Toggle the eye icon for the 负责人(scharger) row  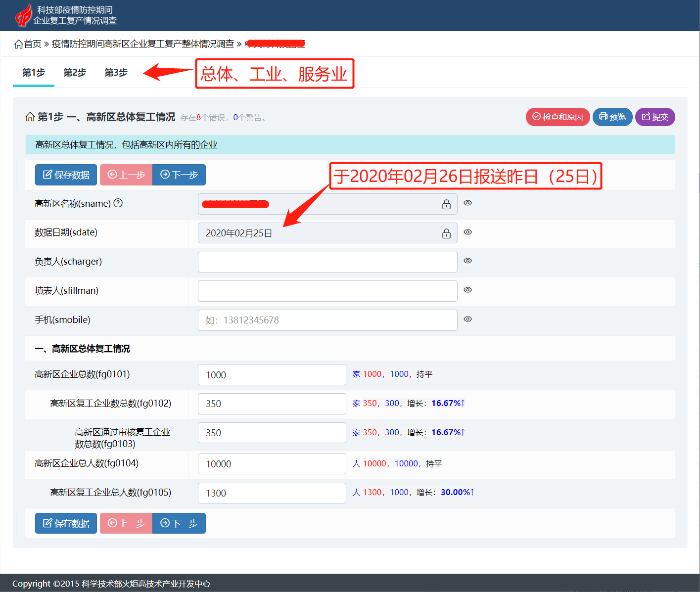[x=467, y=261]
